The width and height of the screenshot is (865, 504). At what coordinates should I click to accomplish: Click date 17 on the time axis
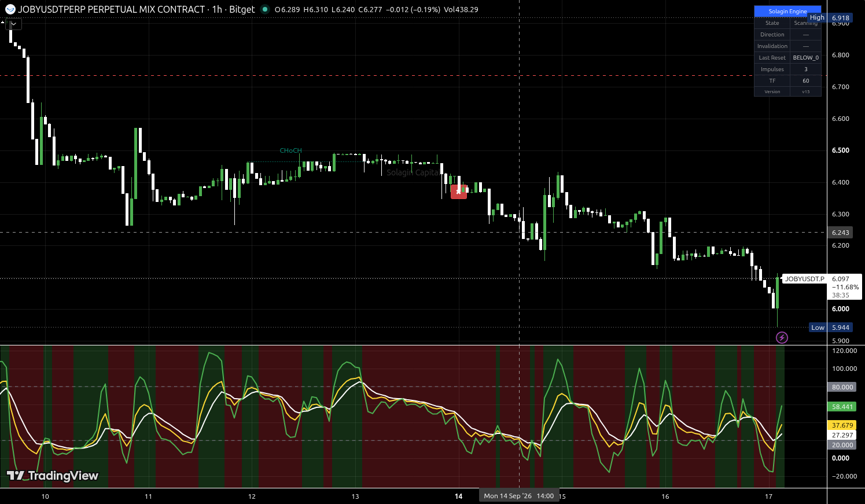(768, 496)
